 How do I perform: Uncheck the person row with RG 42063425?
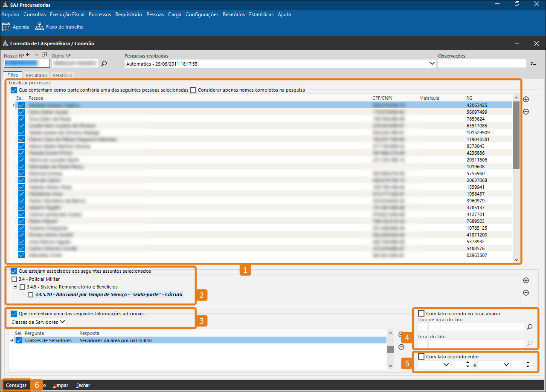click(22, 105)
